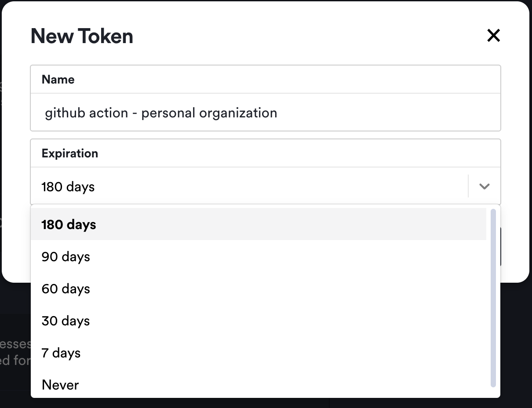The image size is (532, 408).
Task: Choose Never as the token expiration
Action: (60, 385)
